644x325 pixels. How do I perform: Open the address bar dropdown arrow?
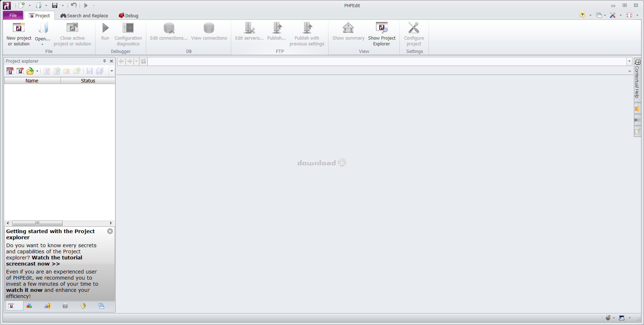(x=629, y=61)
